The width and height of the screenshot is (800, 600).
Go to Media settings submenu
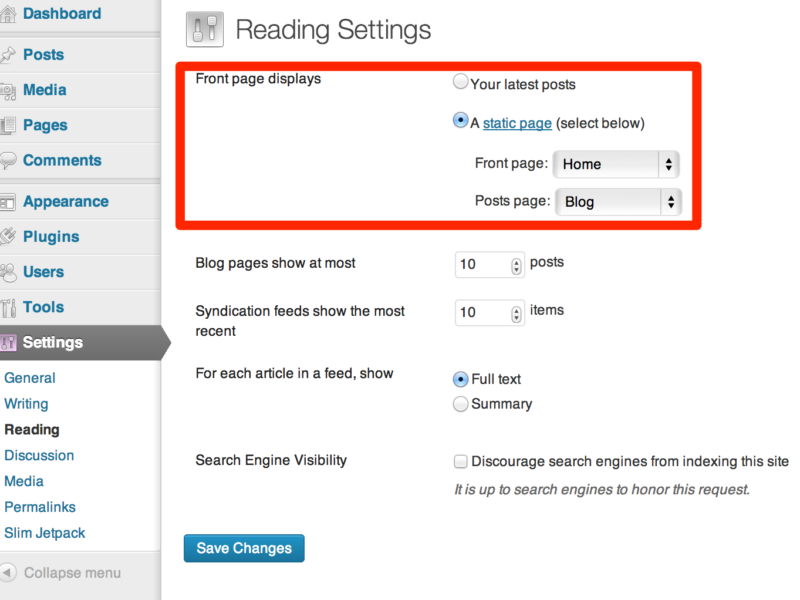click(x=23, y=482)
